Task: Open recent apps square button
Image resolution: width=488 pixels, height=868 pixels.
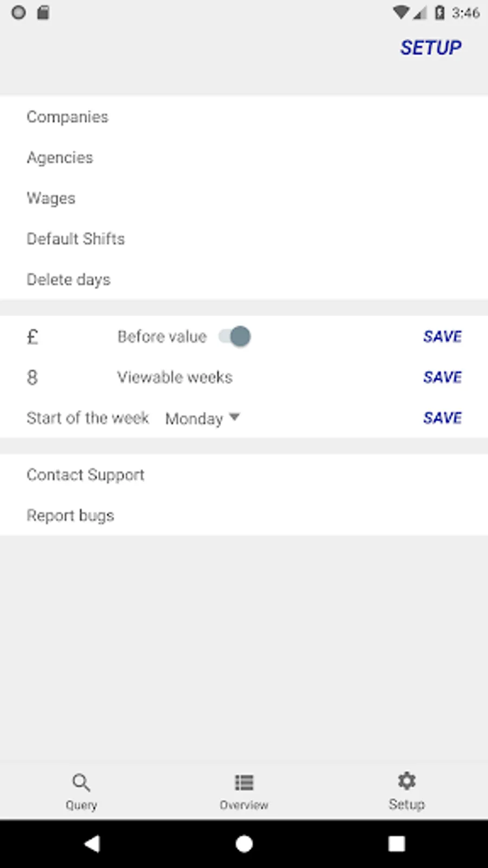Action: 396,844
